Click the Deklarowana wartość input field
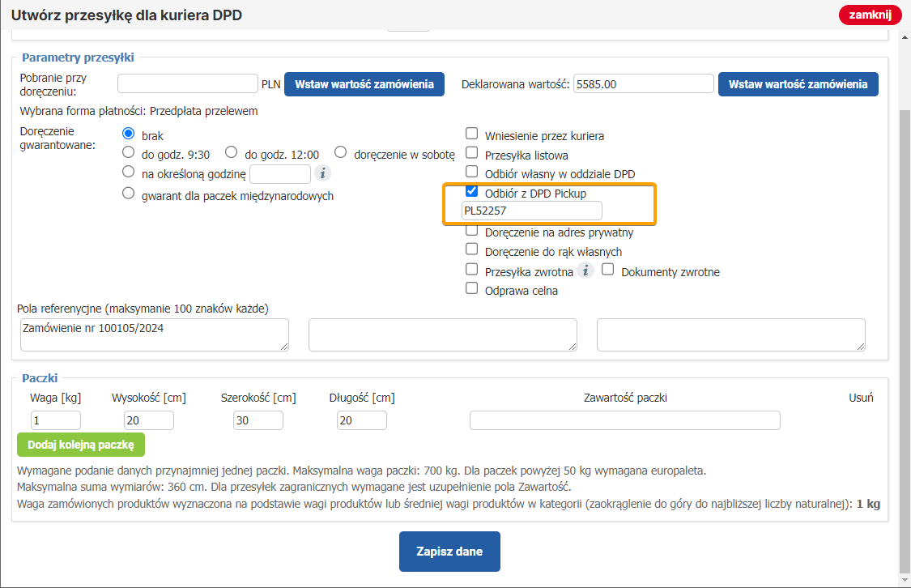Image resolution: width=911 pixels, height=588 pixels. pyautogui.click(x=643, y=84)
